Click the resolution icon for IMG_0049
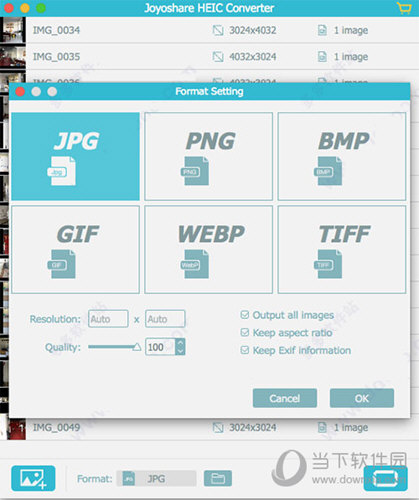 coord(218,428)
